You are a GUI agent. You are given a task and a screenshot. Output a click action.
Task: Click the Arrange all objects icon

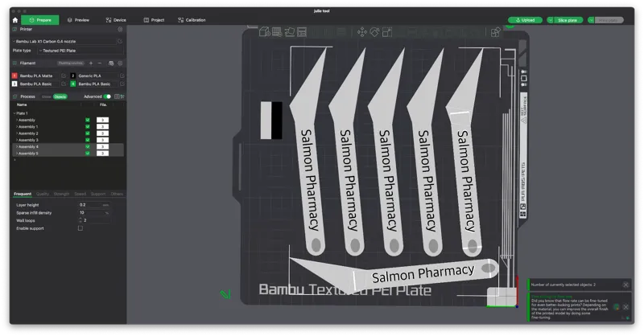point(302,32)
